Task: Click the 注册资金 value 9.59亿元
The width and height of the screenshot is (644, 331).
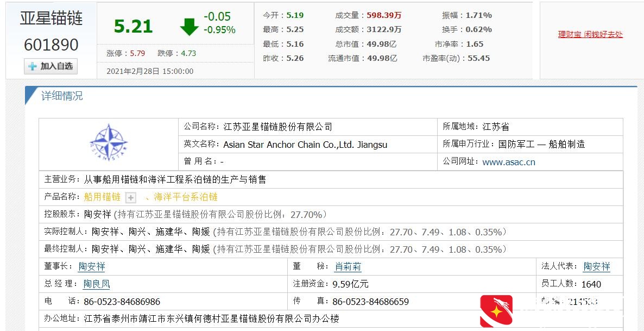Action: coord(350,284)
